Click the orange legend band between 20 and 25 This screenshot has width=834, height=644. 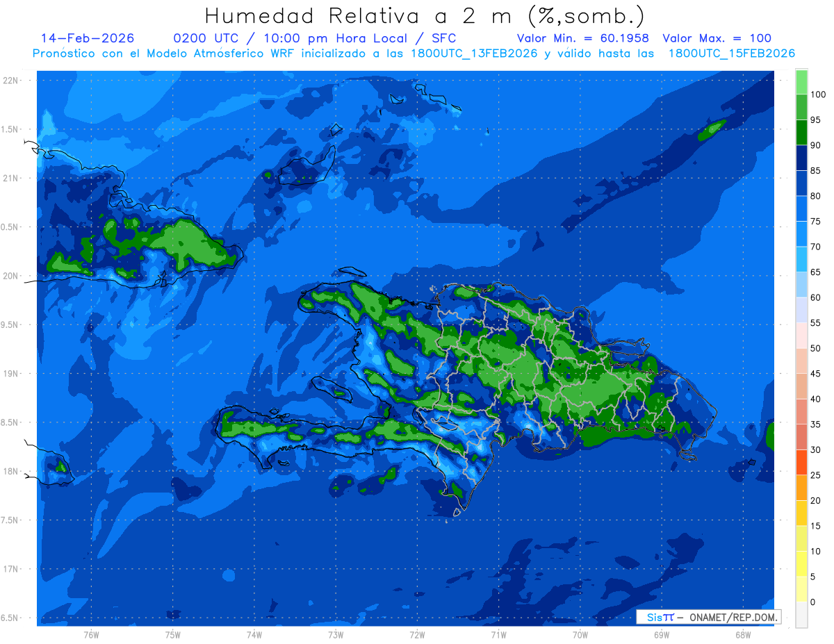tap(801, 488)
